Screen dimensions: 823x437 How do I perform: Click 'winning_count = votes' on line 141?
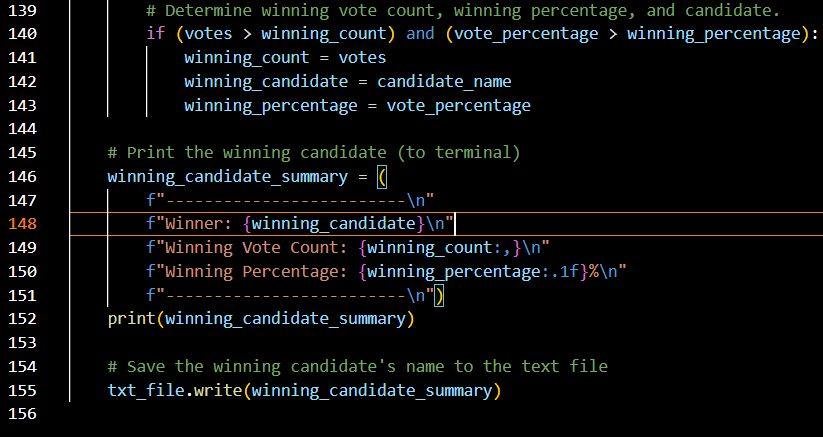pos(285,58)
